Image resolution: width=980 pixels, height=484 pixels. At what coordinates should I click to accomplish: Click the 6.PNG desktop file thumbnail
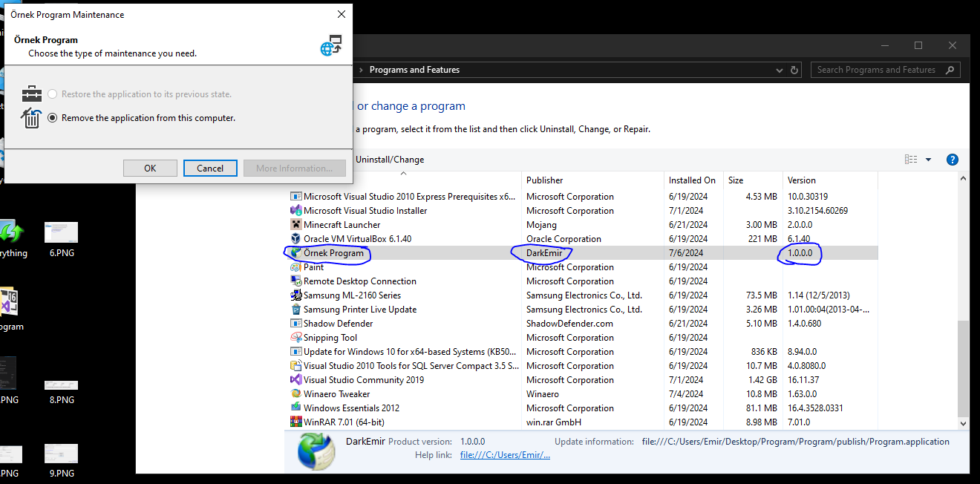pos(61,232)
